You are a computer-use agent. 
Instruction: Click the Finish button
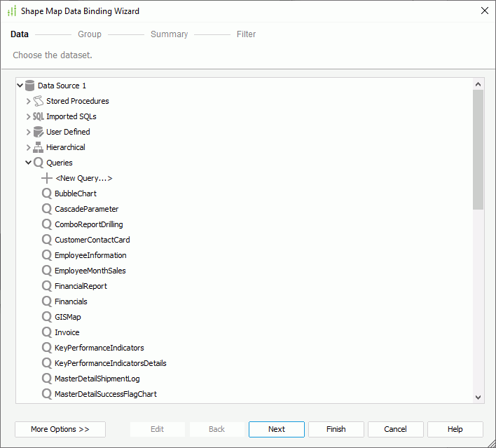click(x=336, y=429)
